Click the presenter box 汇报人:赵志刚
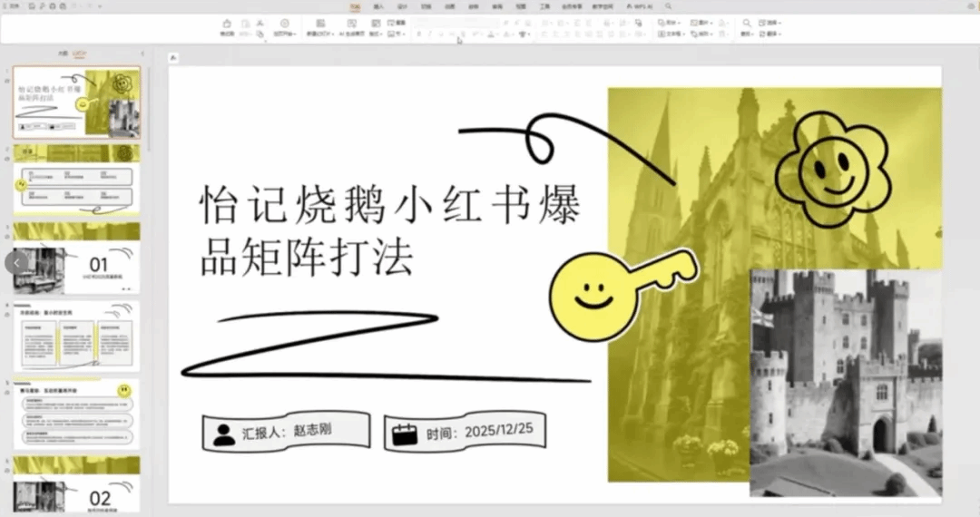 286,431
